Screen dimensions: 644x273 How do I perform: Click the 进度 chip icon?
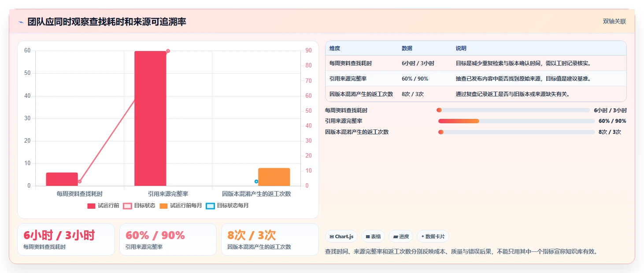coord(396,236)
